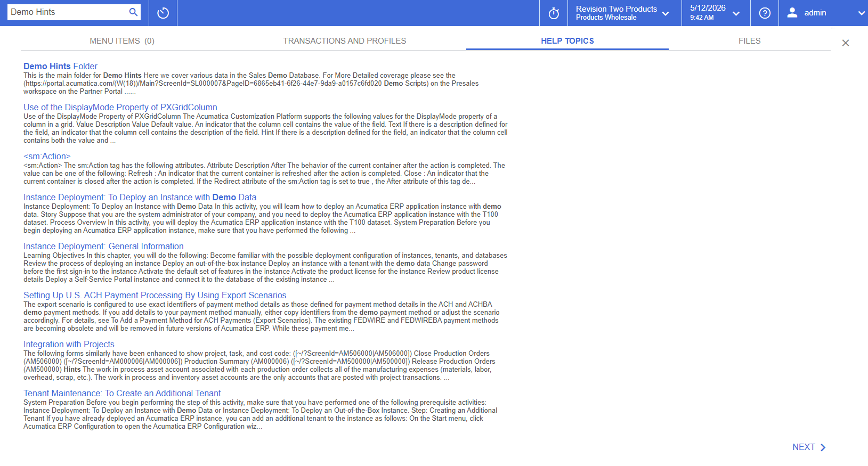This screenshot has width=868, height=466.
Task: Open Setting Up U.S. ACH Payment Processing link
Action: coord(155,295)
